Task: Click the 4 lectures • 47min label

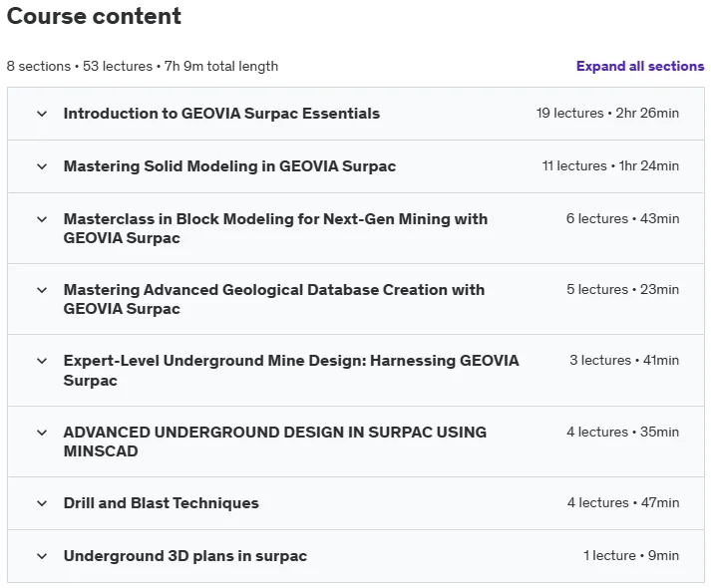Action: 623,502
